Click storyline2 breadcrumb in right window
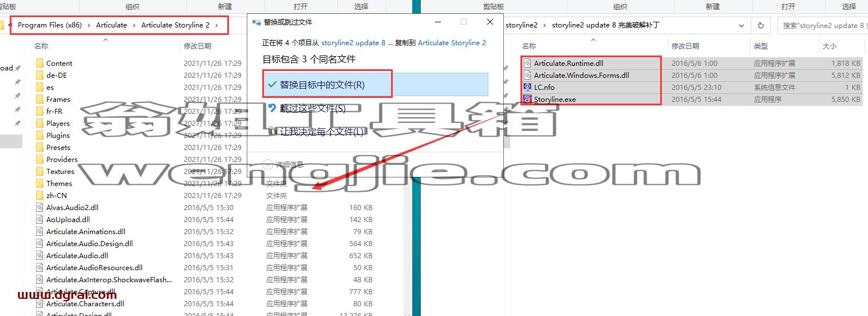Image resolution: width=868 pixels, height=316 pixels. [522, 25]
